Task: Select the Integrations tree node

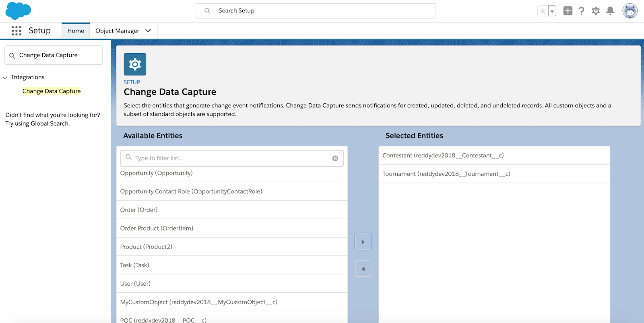Action: click(x=28, y=77)
